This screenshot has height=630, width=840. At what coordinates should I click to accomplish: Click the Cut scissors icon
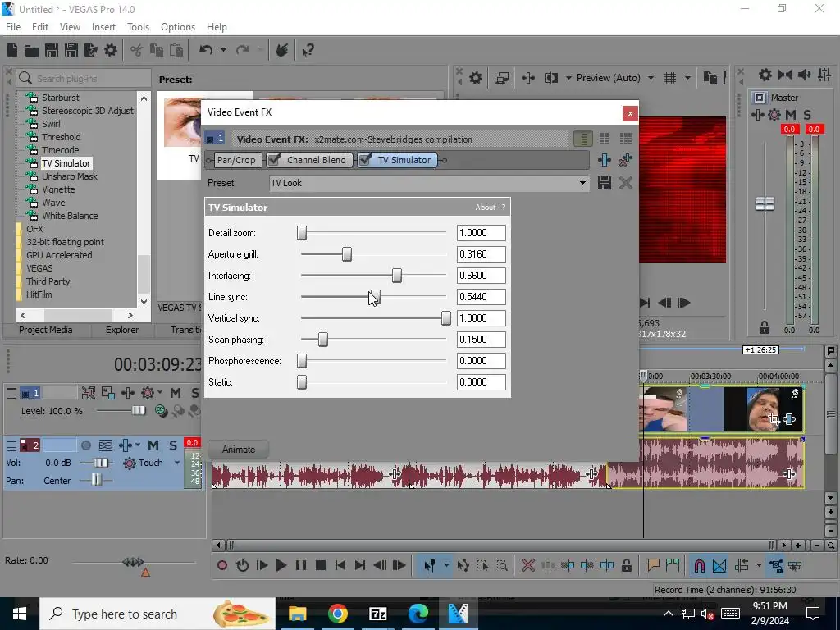click(x=137, y=50)
